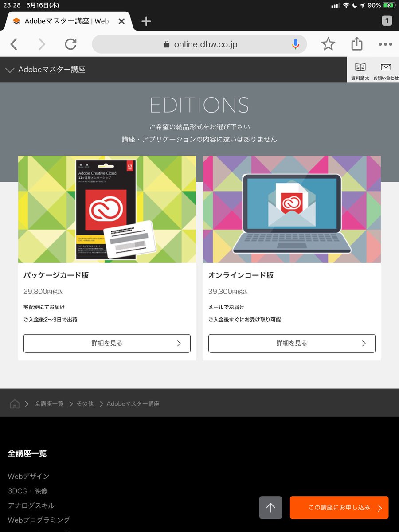Tap the Wi-Fi icon in status bar
399x532 pixels.
tap(346, 5)
